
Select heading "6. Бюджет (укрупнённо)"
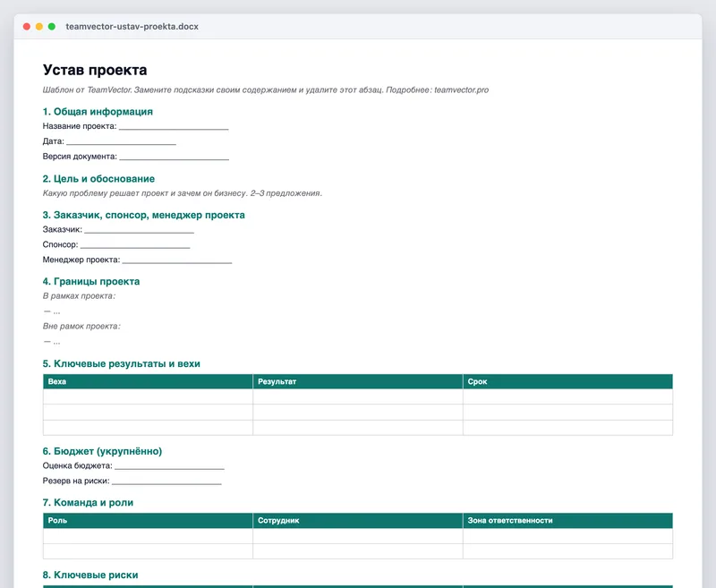102,451
